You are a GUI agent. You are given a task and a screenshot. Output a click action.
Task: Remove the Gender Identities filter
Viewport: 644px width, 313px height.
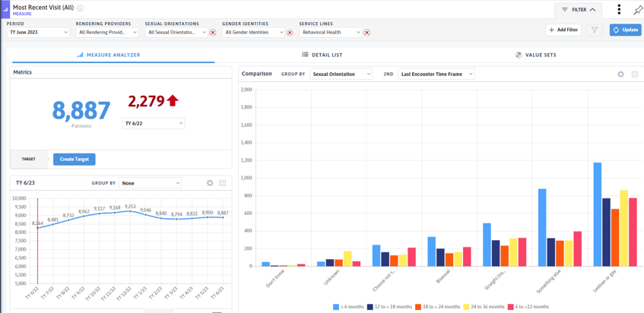(290, 33)
